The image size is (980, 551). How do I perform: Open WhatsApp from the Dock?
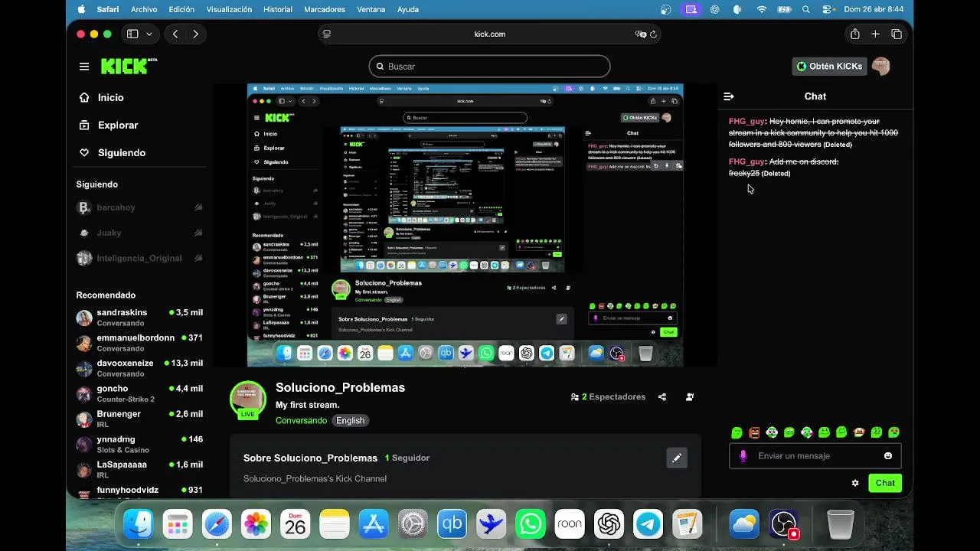point(531,524)
